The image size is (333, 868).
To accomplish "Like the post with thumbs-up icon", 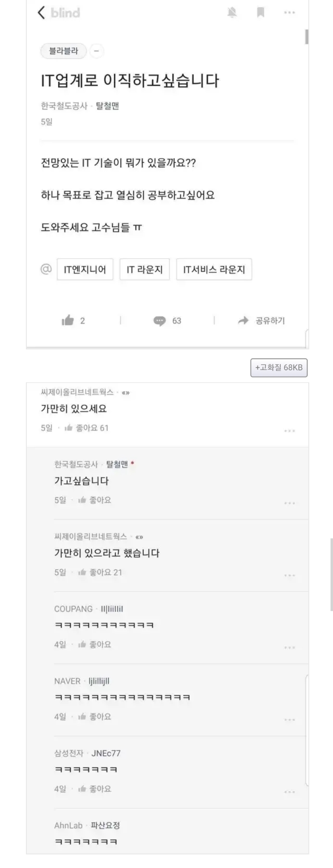I will coord(68,321).
